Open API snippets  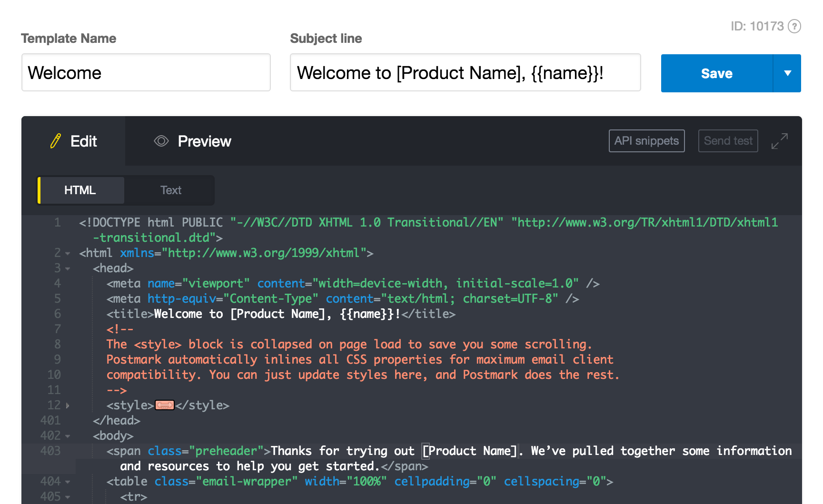point(646,141)
